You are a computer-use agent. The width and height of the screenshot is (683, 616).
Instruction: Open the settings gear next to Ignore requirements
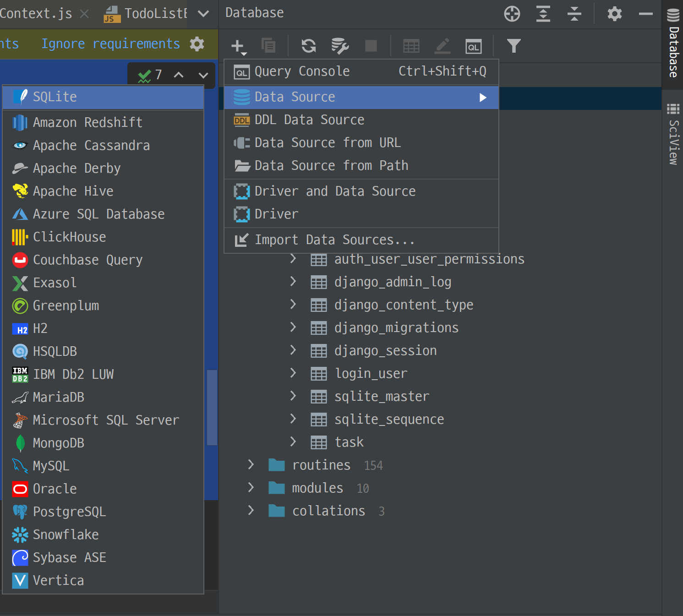pos(197,44)
